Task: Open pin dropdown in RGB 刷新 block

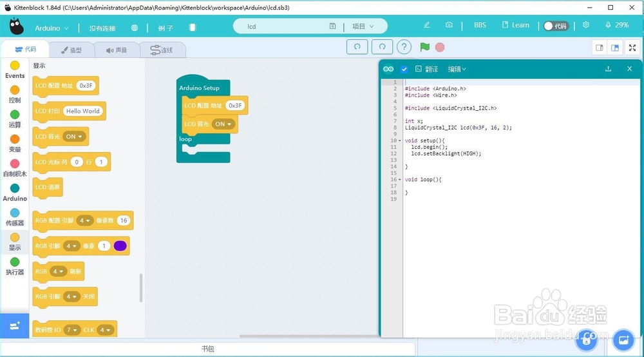Action: [x=59, y=271]
